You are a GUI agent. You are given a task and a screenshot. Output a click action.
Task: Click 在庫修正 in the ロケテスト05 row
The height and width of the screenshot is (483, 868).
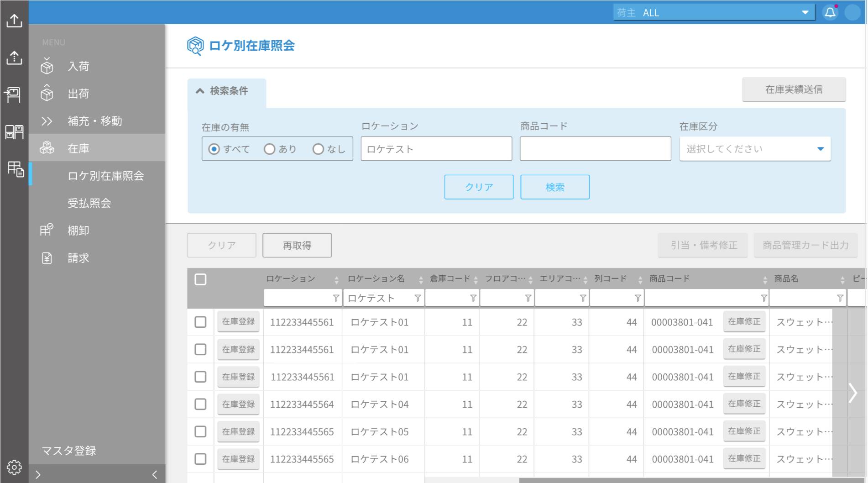click(744, 431)
